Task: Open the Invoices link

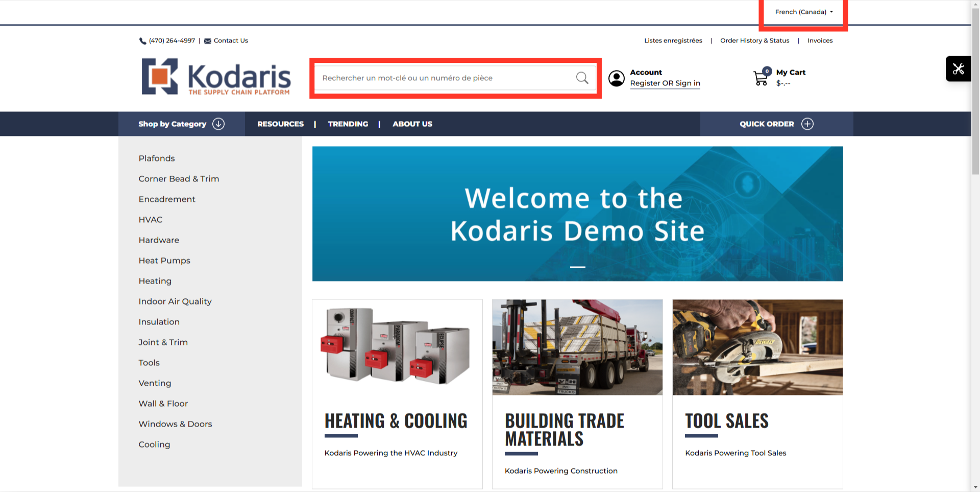Action: tap(820, 40)
